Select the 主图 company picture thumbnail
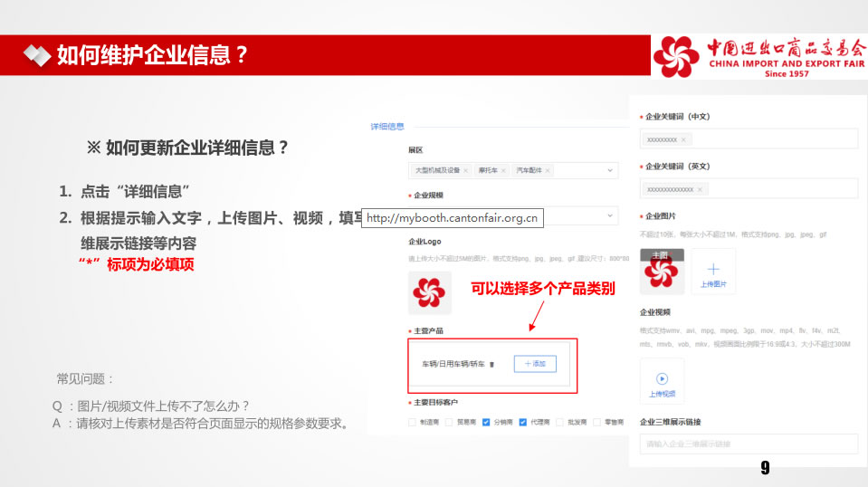 (x=662, y=272)
